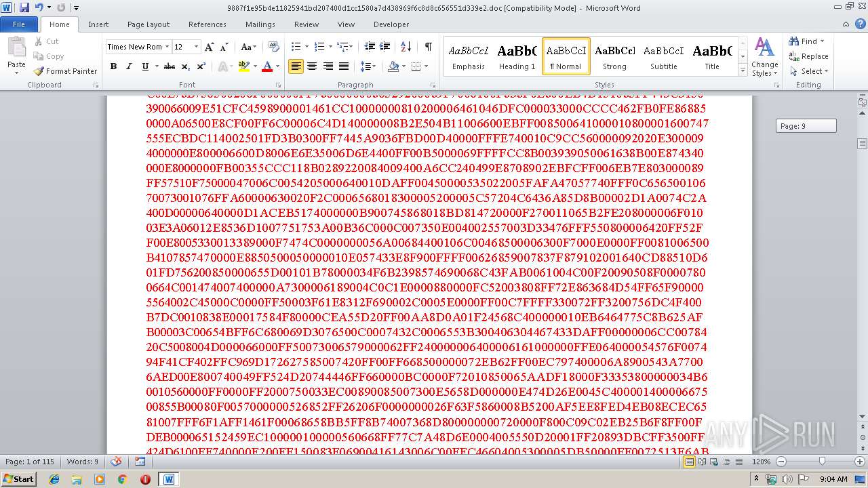Align paragraph text to the right
This screenshot has width=868, height=488.
tap(328, 66)
